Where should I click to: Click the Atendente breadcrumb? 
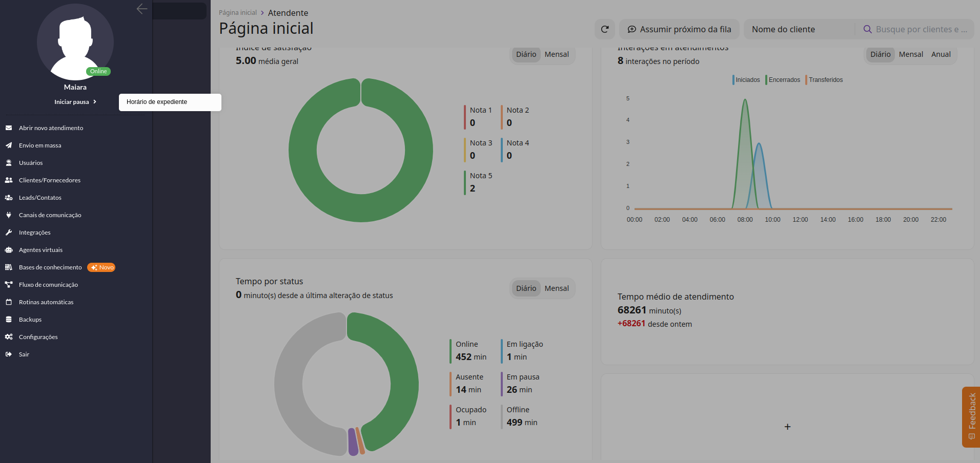tap(288, 13)
